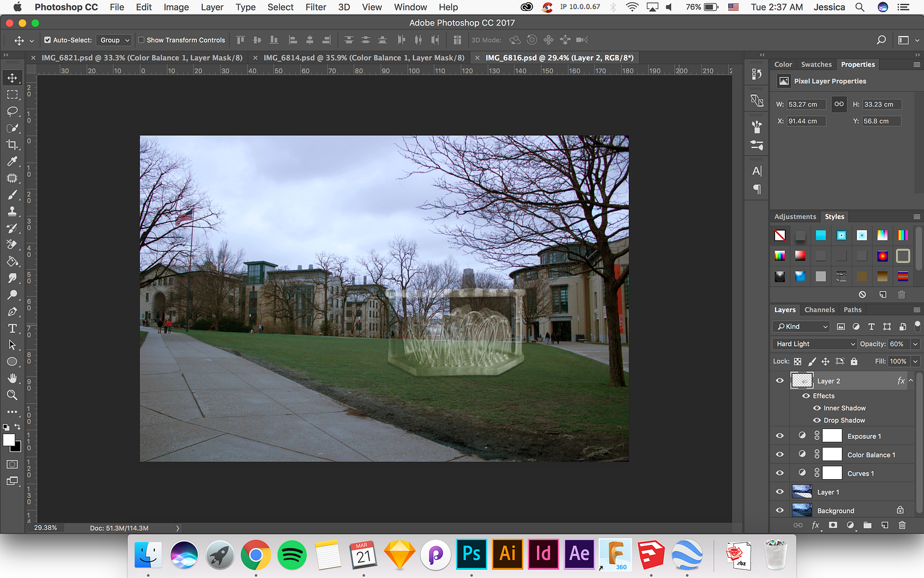Click the Clone Stamp tool
This screenshot has width=924, height=578.
[12, 212]
